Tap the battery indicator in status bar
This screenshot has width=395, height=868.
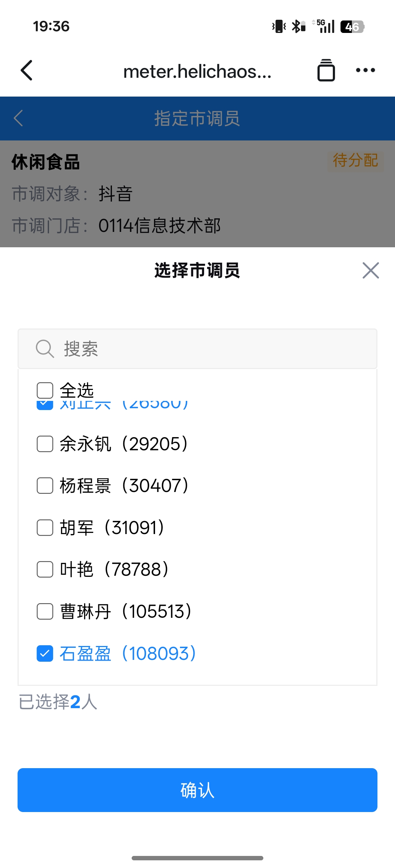(352, 27)
